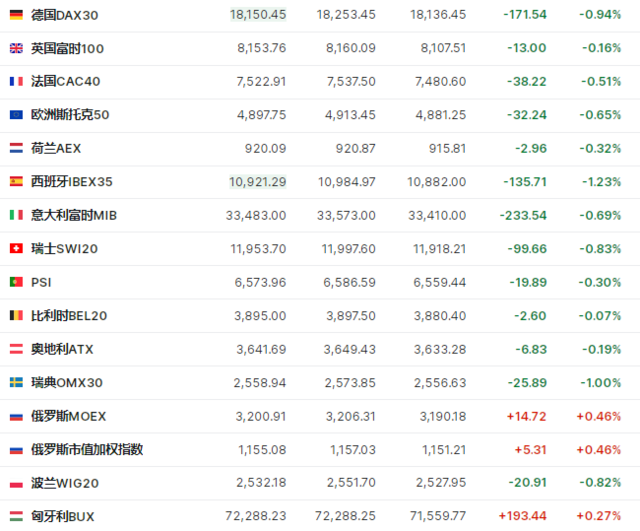Viewport: 640px width, 531px height.
Task: Select the Russian cap-weighted index price 1,155.08
Action: click(262, 450)
